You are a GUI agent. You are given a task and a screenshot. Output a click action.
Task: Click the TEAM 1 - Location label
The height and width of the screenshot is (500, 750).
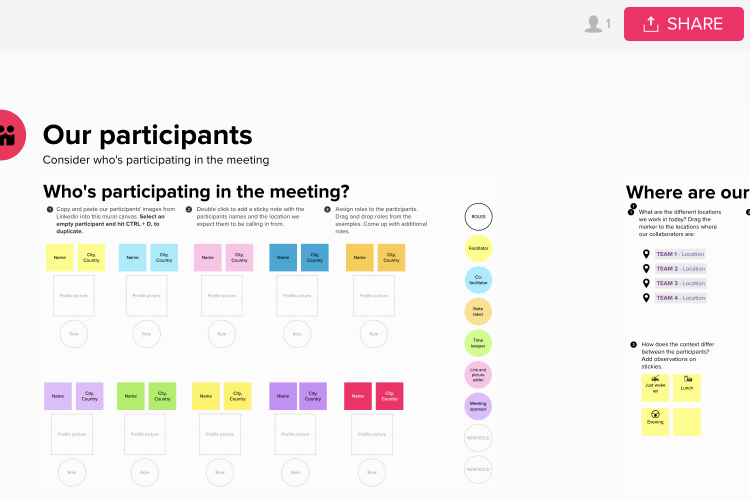(x=681, y=254)
